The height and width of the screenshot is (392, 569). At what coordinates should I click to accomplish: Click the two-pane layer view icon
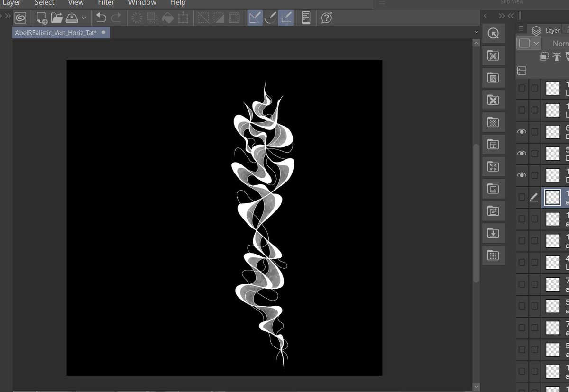pyautogui.click(x=522, y=71)
